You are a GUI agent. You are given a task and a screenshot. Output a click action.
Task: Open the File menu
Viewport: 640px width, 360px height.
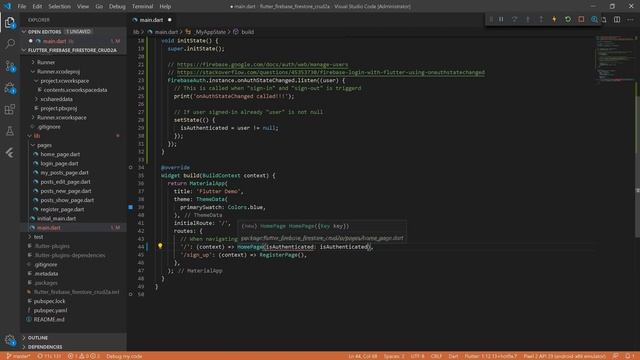[22, 6]
